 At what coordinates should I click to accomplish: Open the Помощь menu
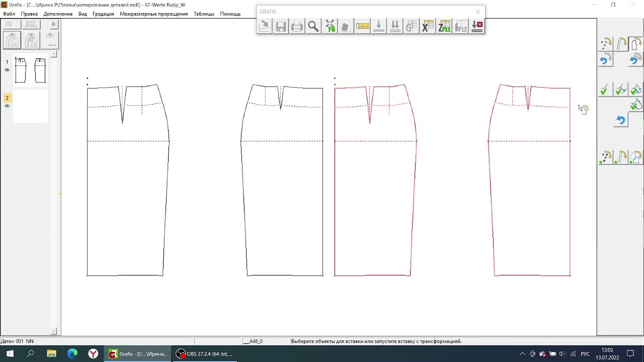point(230,14)
